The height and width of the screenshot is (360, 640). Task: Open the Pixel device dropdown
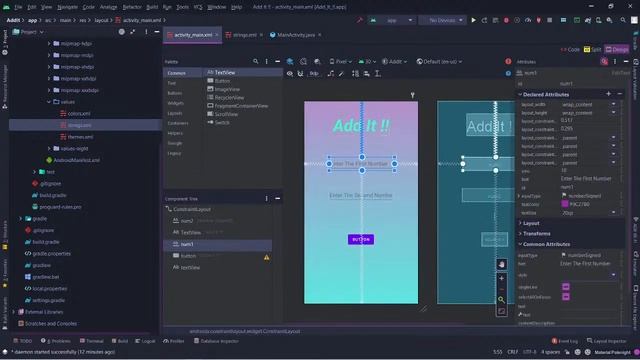click(340, 62)
